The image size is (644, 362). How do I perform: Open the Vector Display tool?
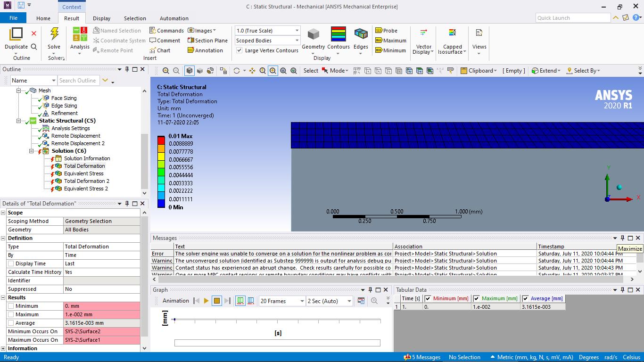[x=423, y=41]
